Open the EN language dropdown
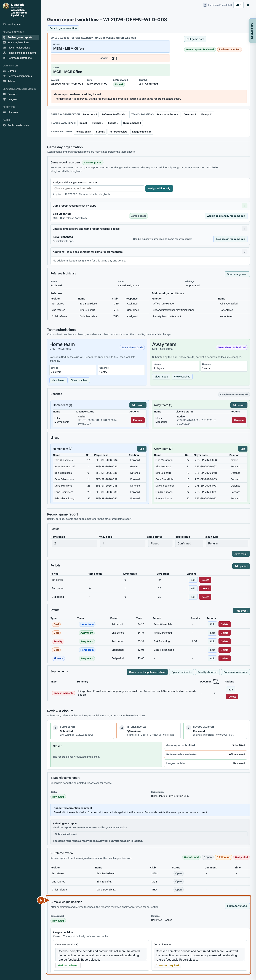256x980 pixels. point(238,5)
